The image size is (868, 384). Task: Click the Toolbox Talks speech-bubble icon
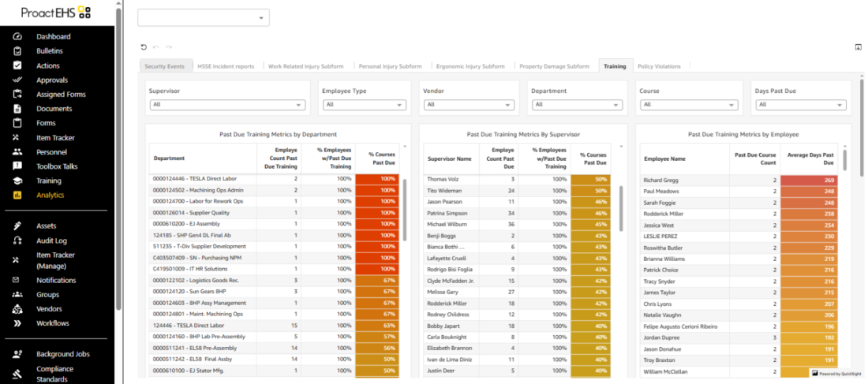tap(17, 166)
